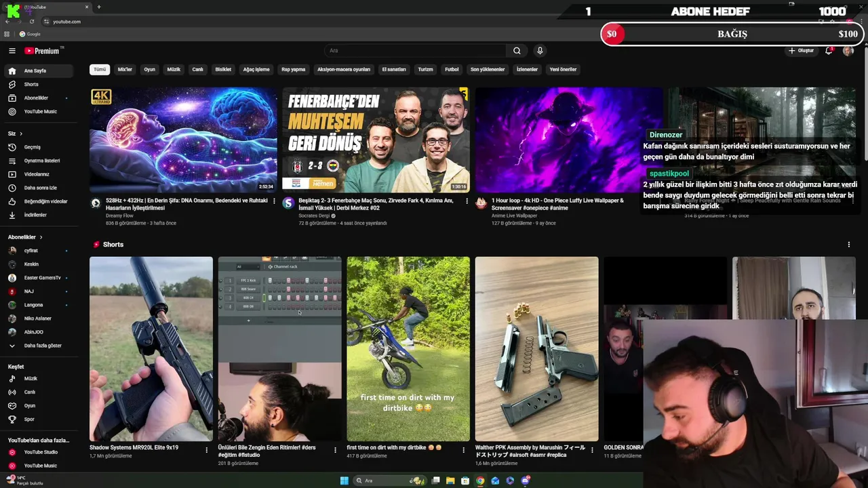Open options for Ünlüleri Bile Zengin short
The height and width of the screenshot is (488, 868).
[x=335, y=449]
